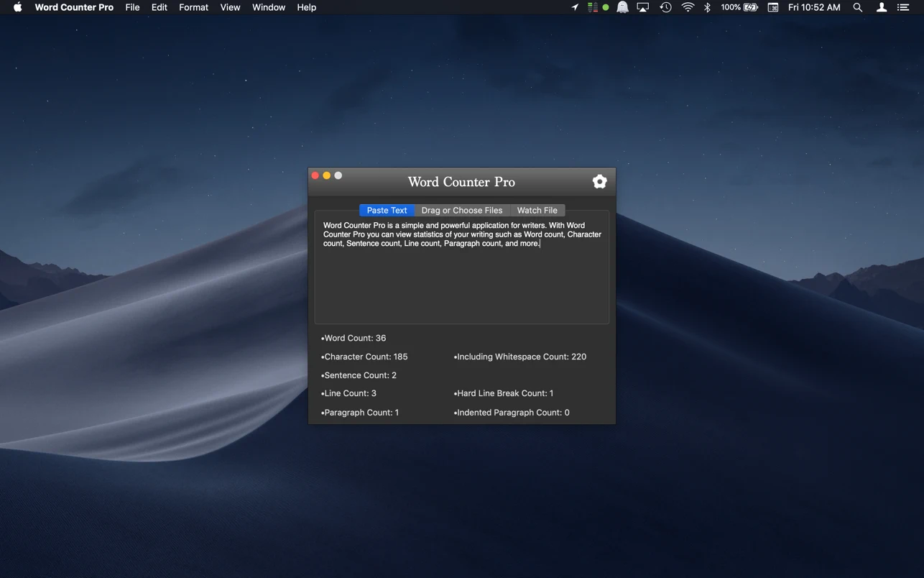Open the Help menu
924x578 pixels.
coord(306,7)
